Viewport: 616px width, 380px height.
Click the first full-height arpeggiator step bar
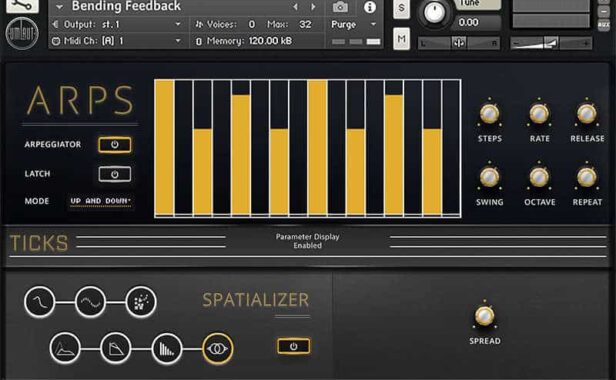click(x=165, y=148)
